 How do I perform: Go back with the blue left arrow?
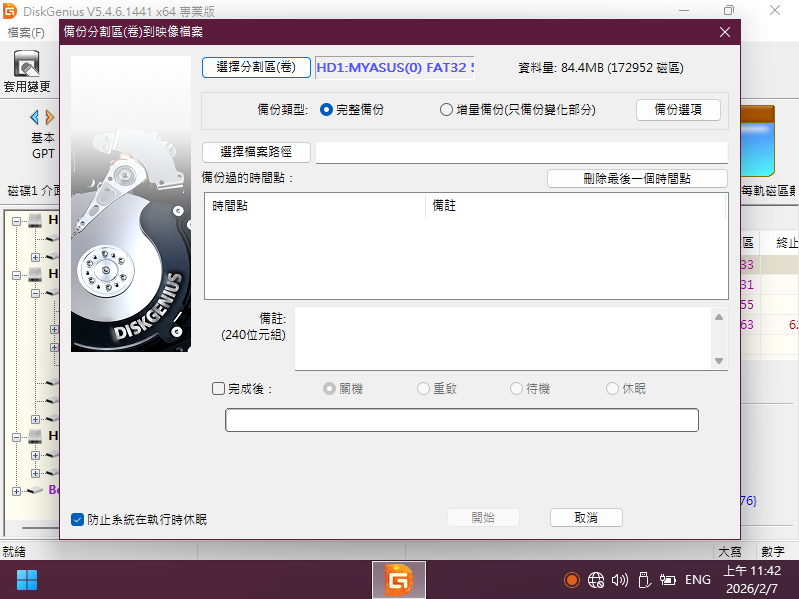(x=34, y=118)
